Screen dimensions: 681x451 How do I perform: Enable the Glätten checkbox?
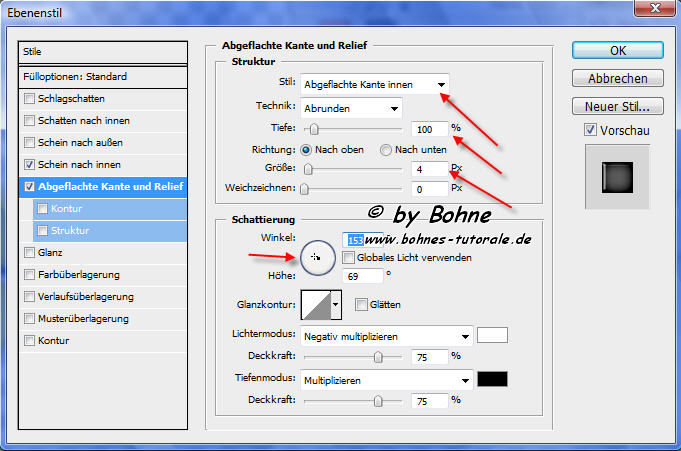coord(360,304)
